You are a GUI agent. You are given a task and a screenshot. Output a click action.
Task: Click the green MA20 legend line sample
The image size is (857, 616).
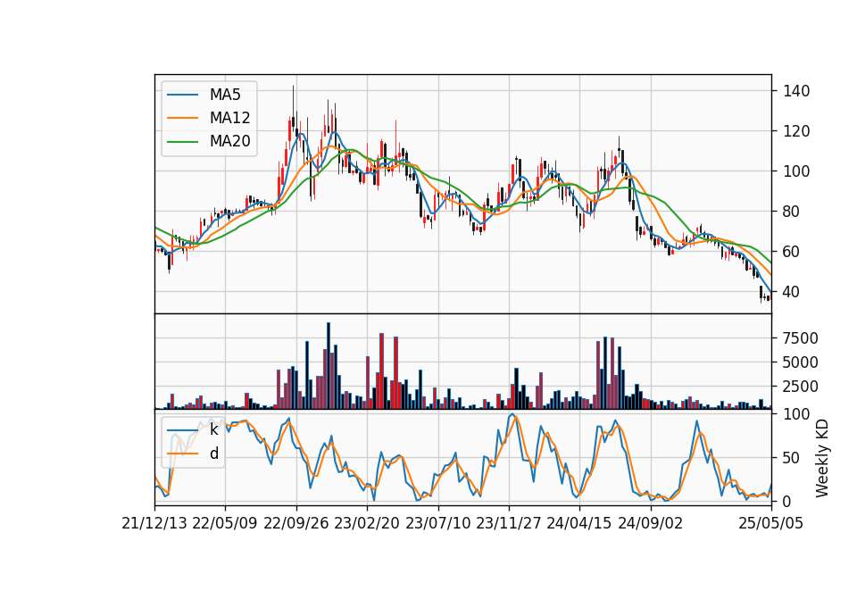182,142
